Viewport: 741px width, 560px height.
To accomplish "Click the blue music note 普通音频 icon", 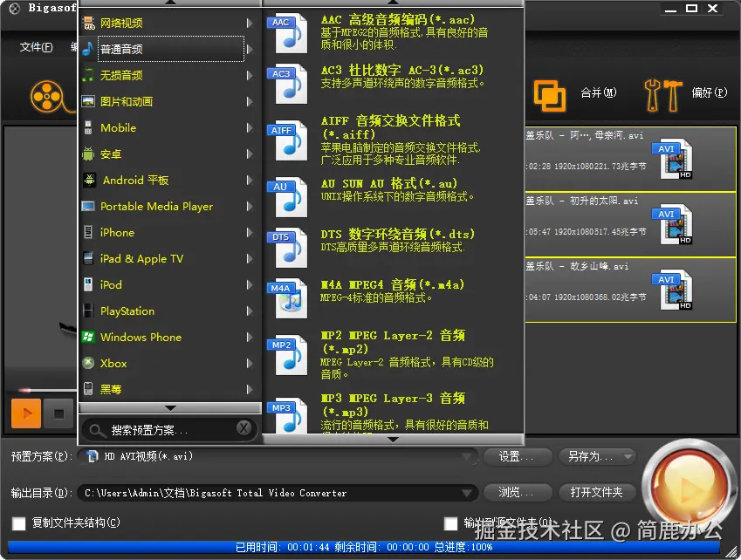I will 88,49.
